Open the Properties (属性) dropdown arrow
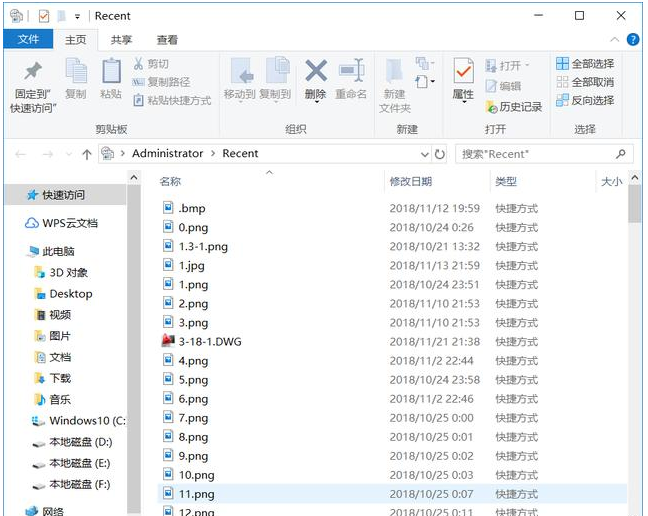 (463, 102)
